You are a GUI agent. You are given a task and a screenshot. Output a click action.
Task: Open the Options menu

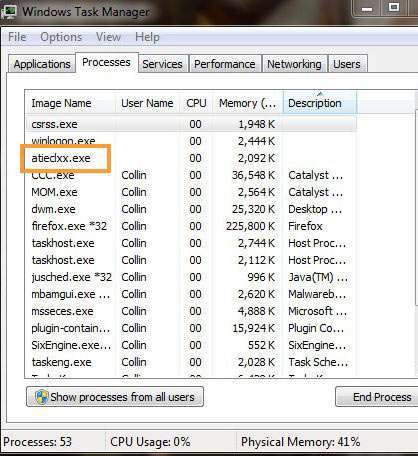61,37
